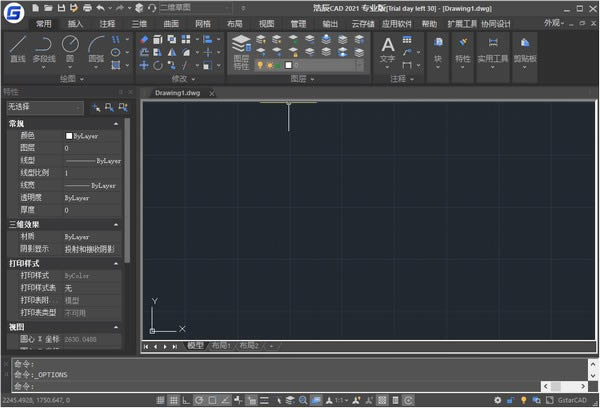Expand the Modify (修改) panel flyout
The width and height of the screenshot is (600, 408).
click(183, 79)
